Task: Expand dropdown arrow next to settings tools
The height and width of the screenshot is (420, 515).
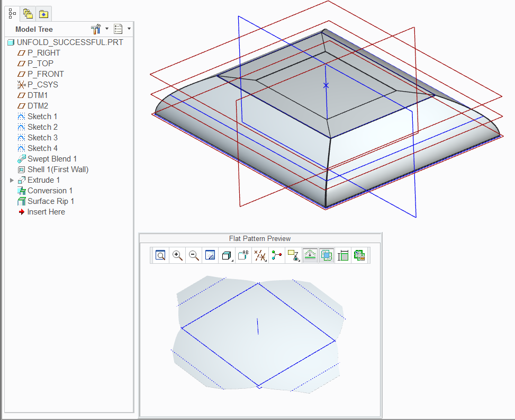Action: click(x=107, y=29)
